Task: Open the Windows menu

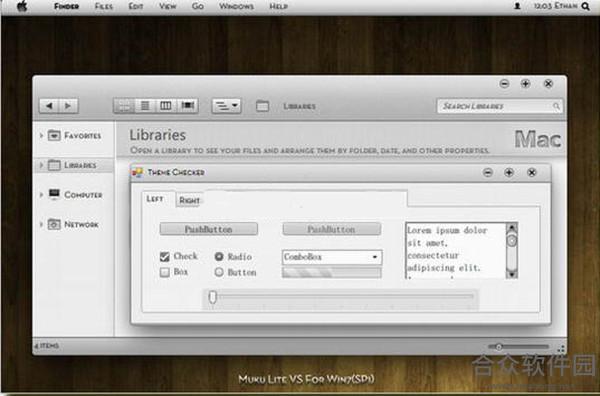Action: 236,7
